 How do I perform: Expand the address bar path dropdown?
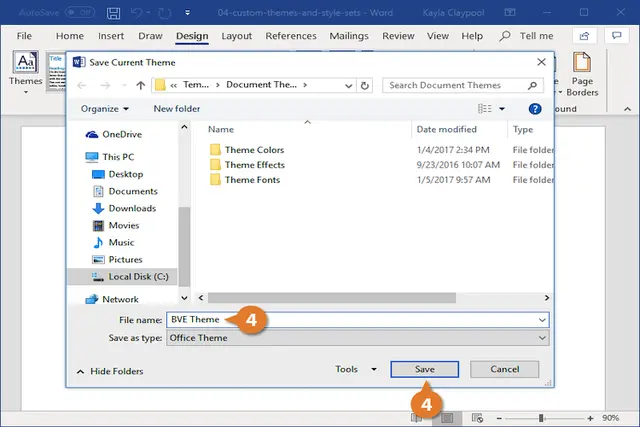[348, 86]
